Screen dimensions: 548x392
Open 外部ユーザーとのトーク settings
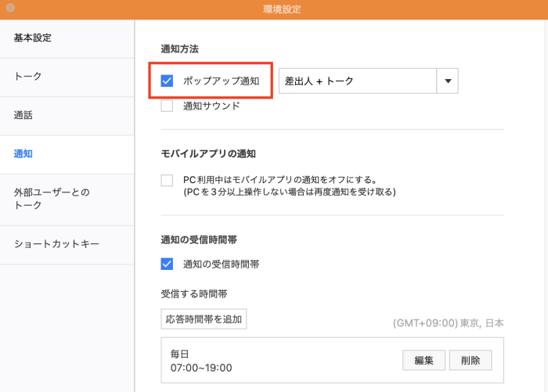click(67, 200)
